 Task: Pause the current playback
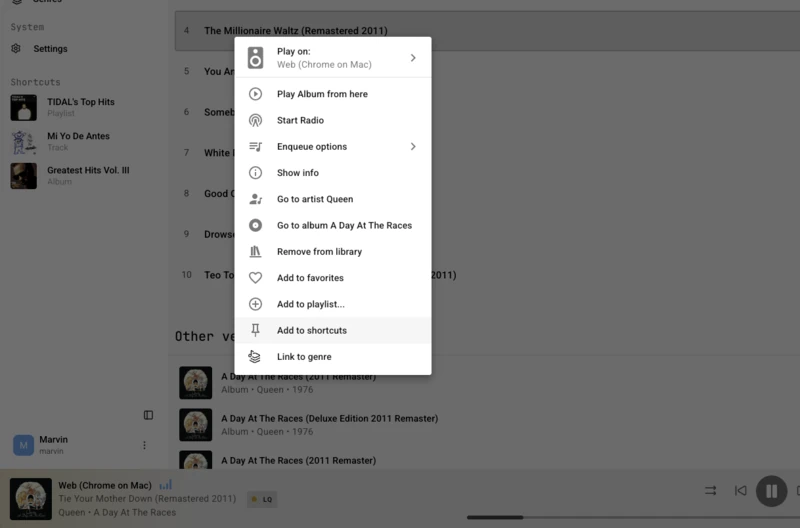pyautogui.click(x=771, y=491)
